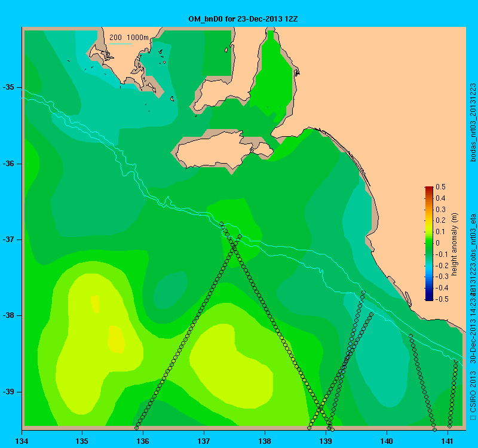Pick the -0.3 value on the color scale
The image size is (478, 448).
[441, 277]
